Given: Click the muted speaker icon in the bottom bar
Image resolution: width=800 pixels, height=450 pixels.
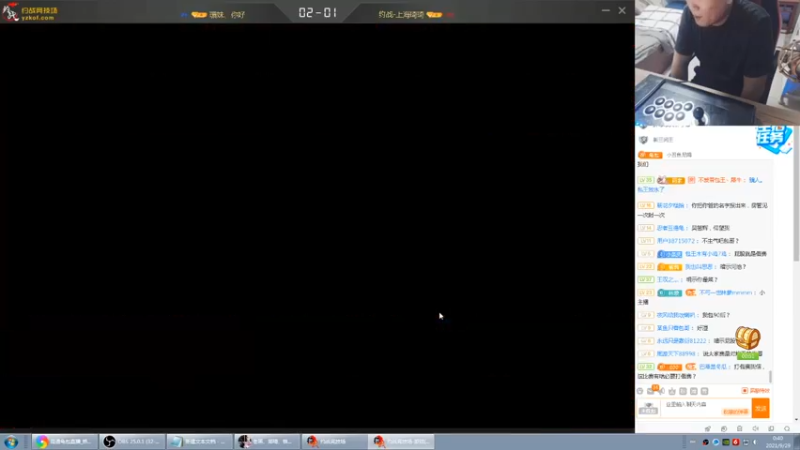Looking at the screenshot, I should 755,429.
